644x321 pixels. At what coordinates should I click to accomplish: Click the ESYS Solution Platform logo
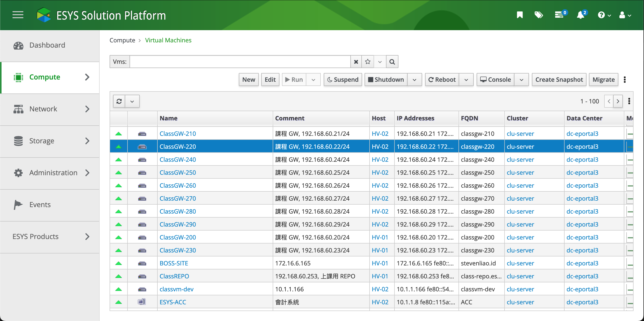(101, 15)
